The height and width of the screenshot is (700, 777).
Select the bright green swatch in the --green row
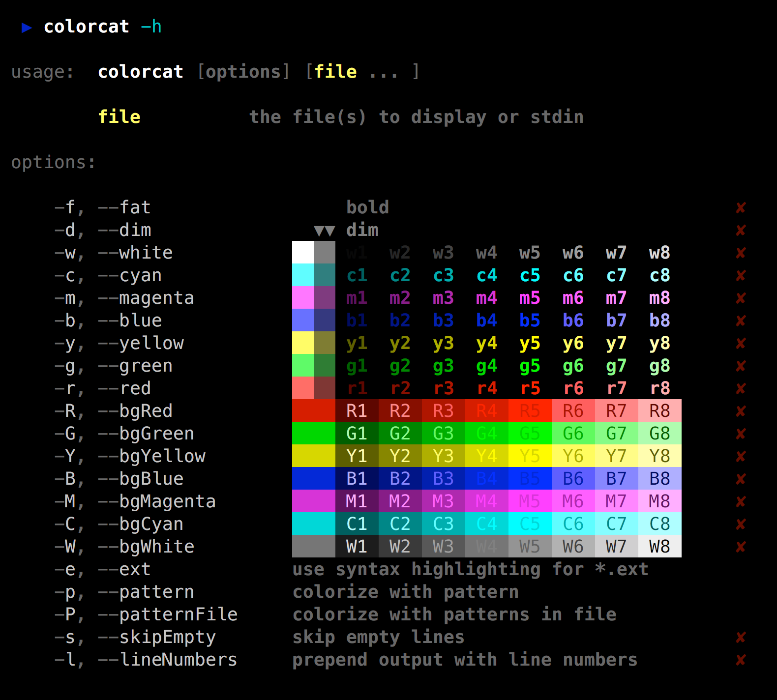(x=303, y=365)
